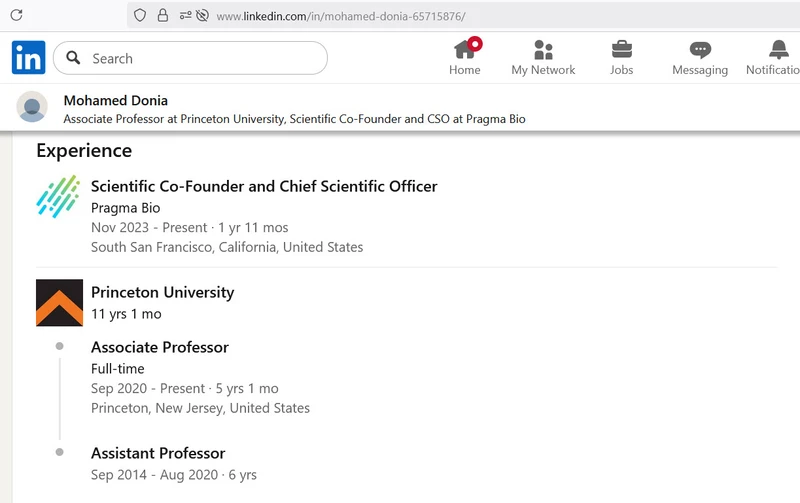
Task: Go to LinkedIn via the blue logo
Action: [x=29, y=57]
